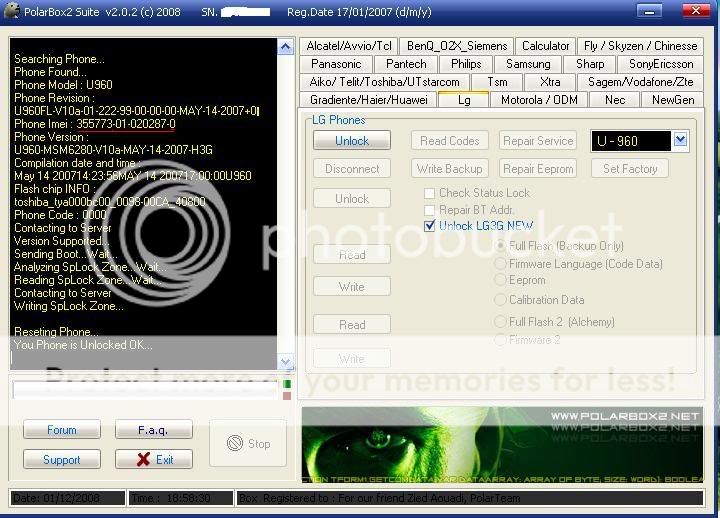Viewport: 720px width, 518px height.
Task: Click the progress bar under the log
Action: point(145,390)
